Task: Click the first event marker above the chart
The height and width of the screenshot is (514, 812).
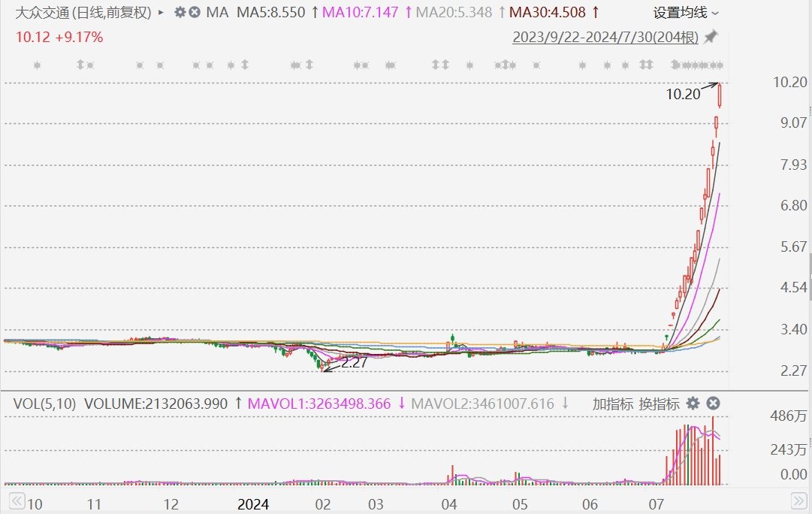Action: tap(36, 65)
